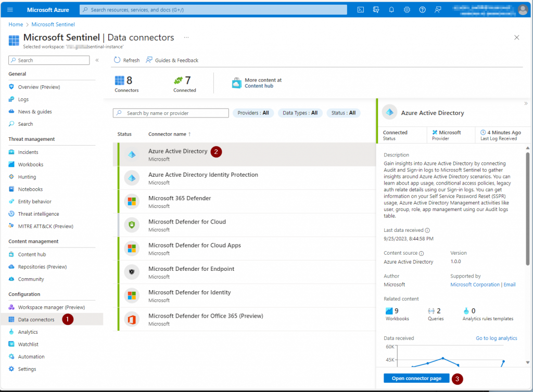Open More content at Content hub
Image resolution: width=533 pixels, height=392 pixels.
(x=257, y=83)
